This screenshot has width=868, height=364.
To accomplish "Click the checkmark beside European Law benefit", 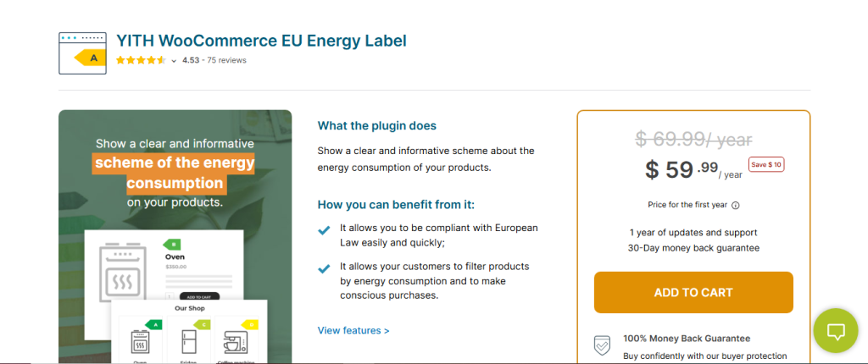I will 324,230.
